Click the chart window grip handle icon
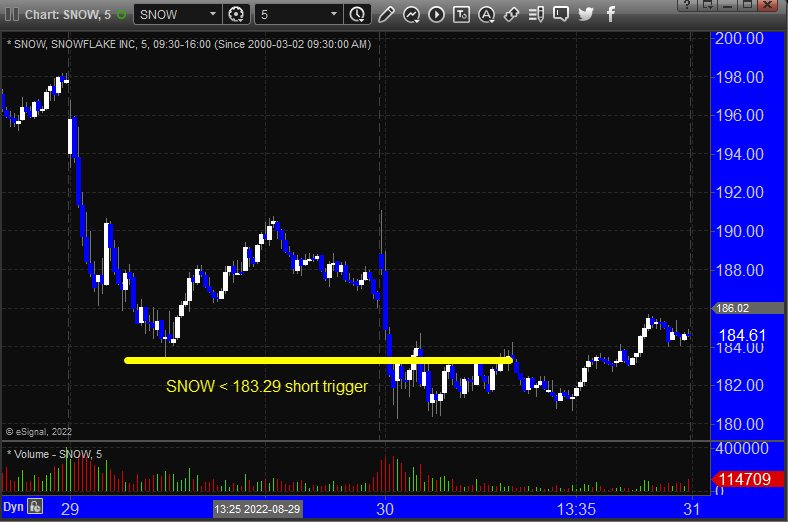This screenshot has width=788, height=522. pos(12,15)
